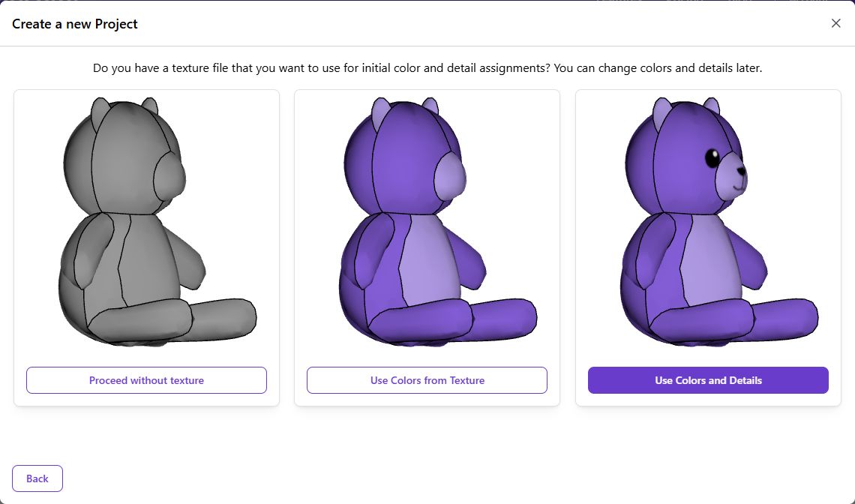The image size is (855, 504).
Task: Click the Proceed without texture button
Action: [146, 380]
